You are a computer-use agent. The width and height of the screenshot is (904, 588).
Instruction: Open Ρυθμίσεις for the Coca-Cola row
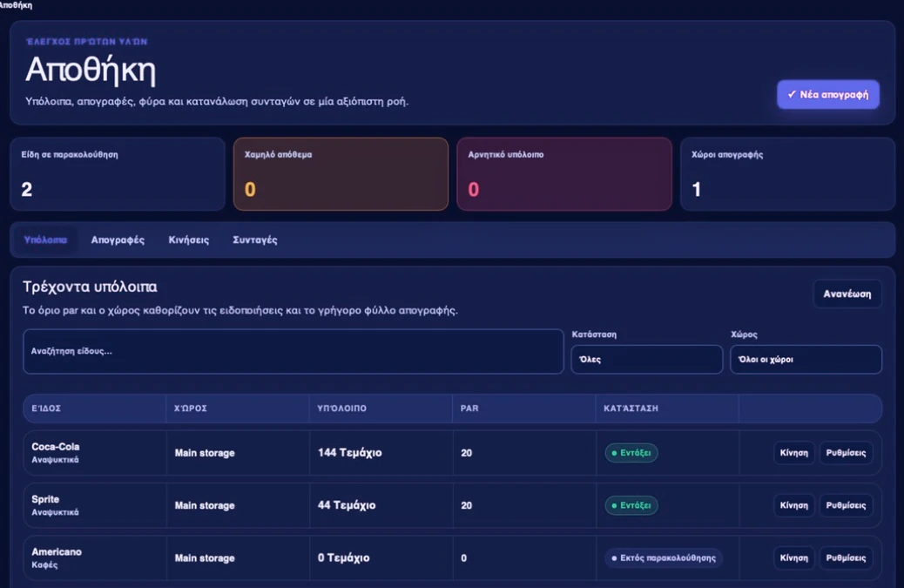pos(846,453)
